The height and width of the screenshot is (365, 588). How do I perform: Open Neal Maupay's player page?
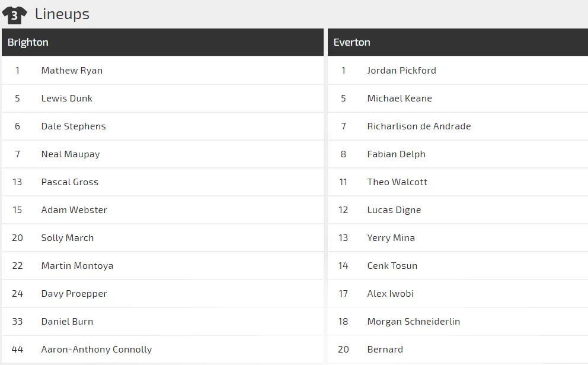[71, 154]
